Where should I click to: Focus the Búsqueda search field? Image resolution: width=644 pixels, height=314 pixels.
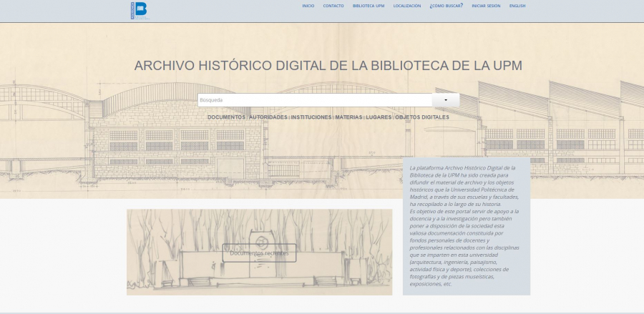[x=315, y=100]
